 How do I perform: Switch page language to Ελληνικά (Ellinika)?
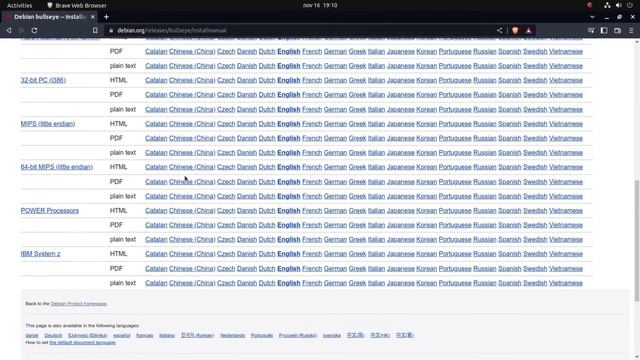pos(88,335)
